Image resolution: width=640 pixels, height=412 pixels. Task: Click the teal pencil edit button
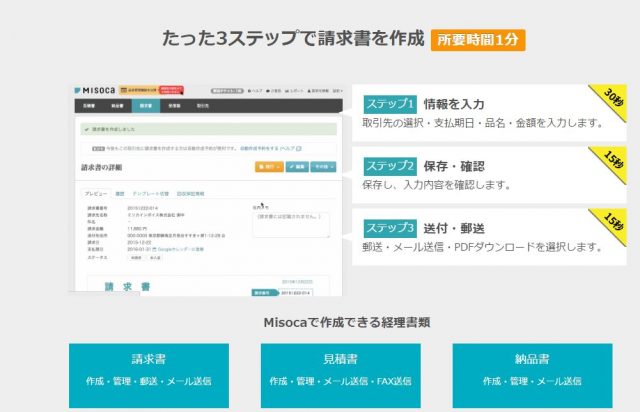click(x=297, y=167)
